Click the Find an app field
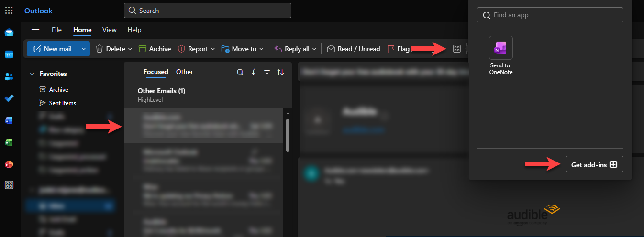Viewport: 644px width, 237px height. tap(550, 15)
